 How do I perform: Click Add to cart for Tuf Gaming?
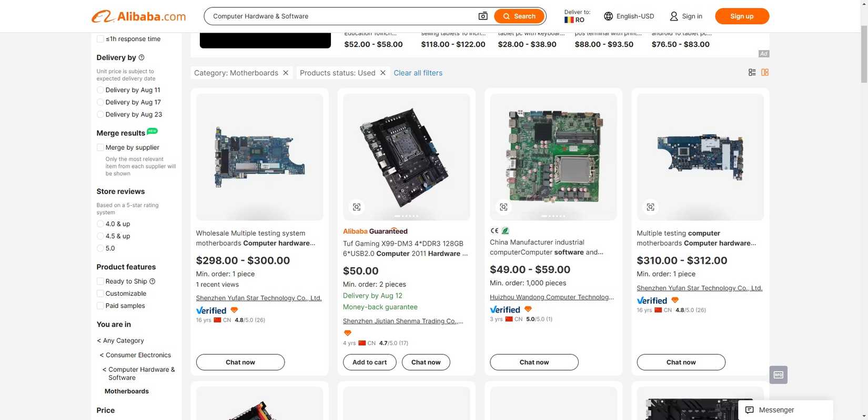coord(369,362)
